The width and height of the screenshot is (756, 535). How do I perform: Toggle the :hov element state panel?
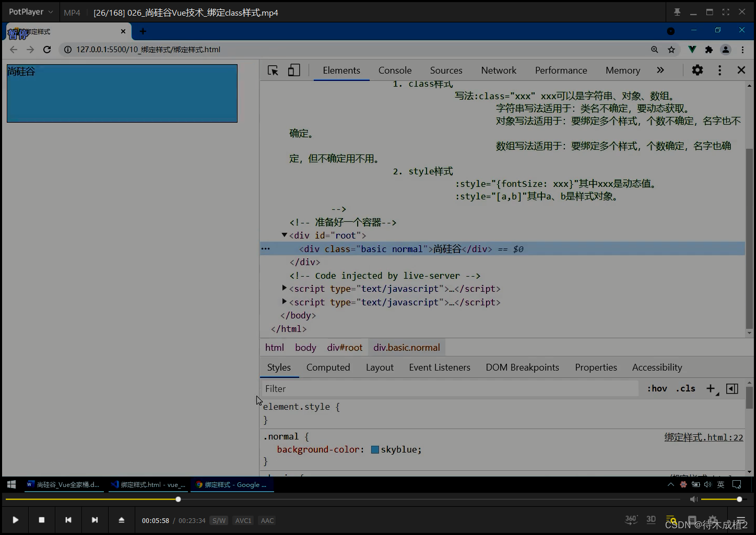click(657, 388)
